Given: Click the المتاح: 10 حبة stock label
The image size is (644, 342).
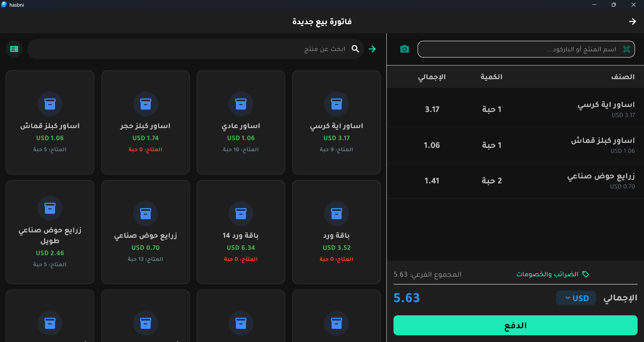Looking at the screenshot, I should pos(241,150).
